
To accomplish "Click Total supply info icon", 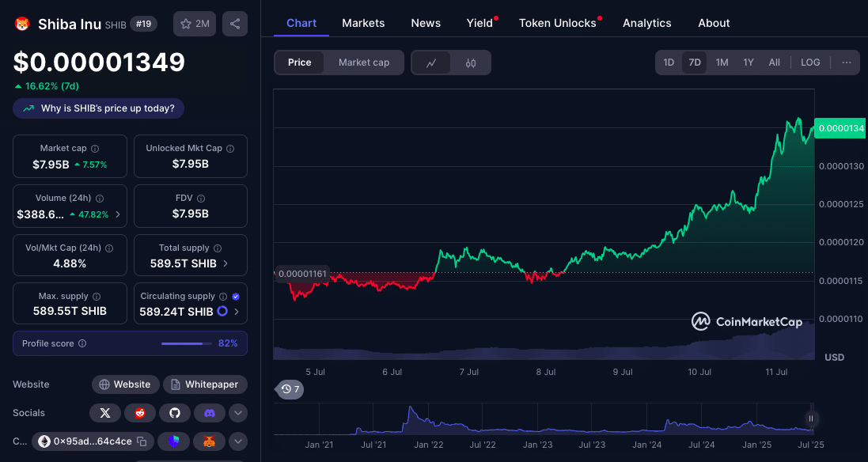I will click(218, 248).
